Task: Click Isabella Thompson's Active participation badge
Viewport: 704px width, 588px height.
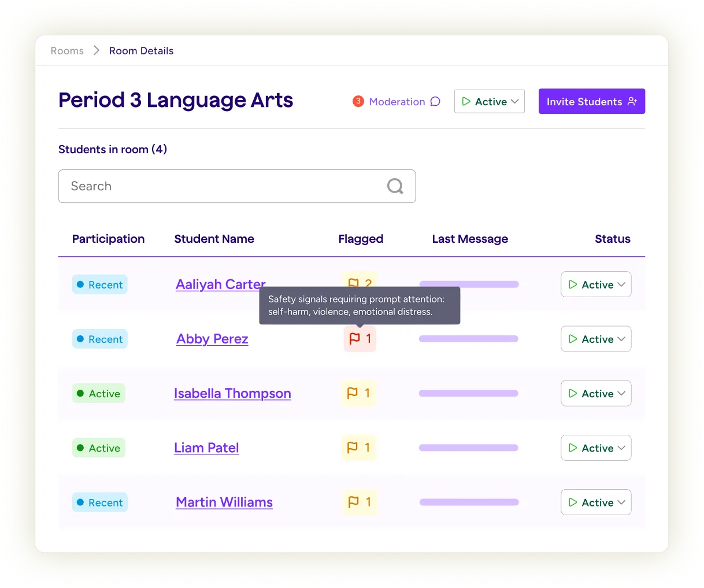Action: [99, 393]
